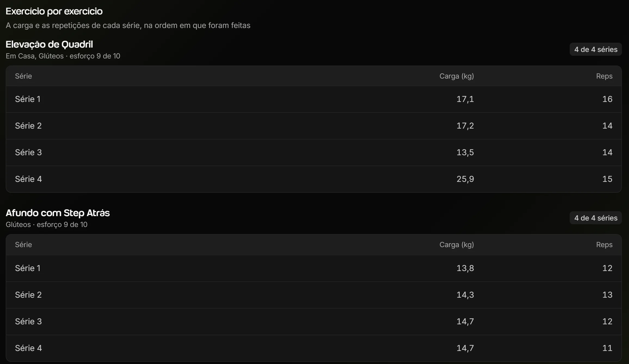Select the 4 de 4 séries badge for Afundo com Step Atrás

pos(596,218)
